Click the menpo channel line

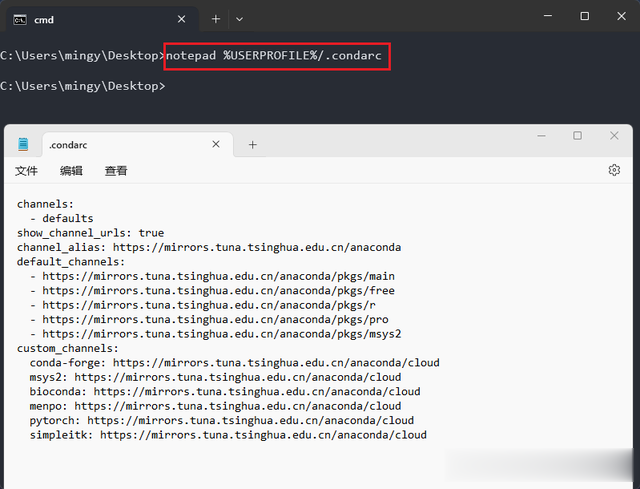pyautogui.click(x=216, y=406)
